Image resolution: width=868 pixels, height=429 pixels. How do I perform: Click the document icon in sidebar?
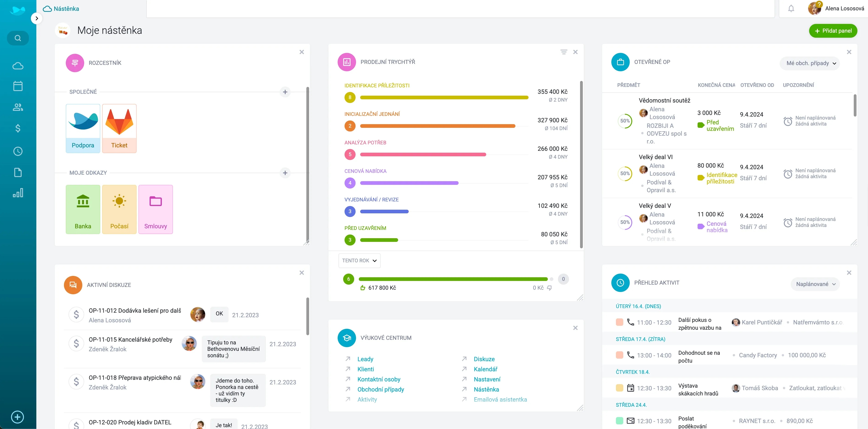pyautogui.click(x=18, y=172)
